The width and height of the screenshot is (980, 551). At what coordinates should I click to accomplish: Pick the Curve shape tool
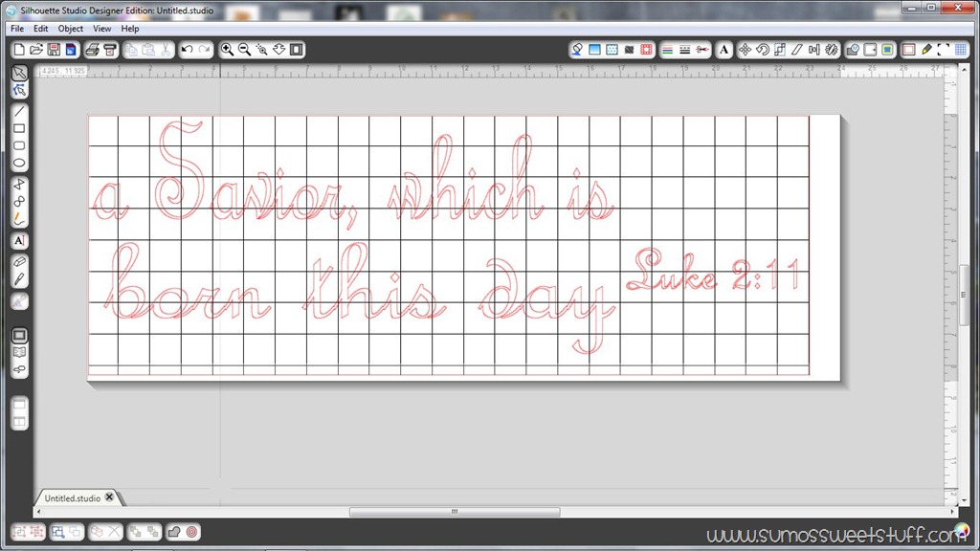click(x=19, y=202)
